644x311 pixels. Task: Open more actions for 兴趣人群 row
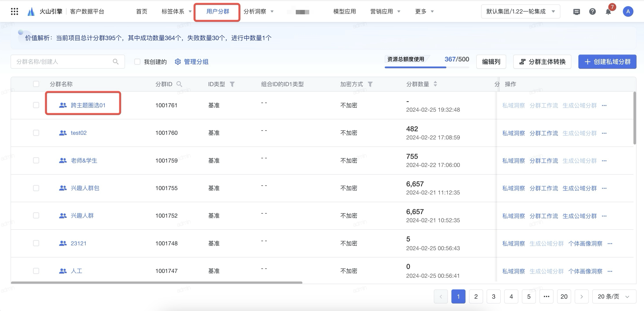coord(604,216)
